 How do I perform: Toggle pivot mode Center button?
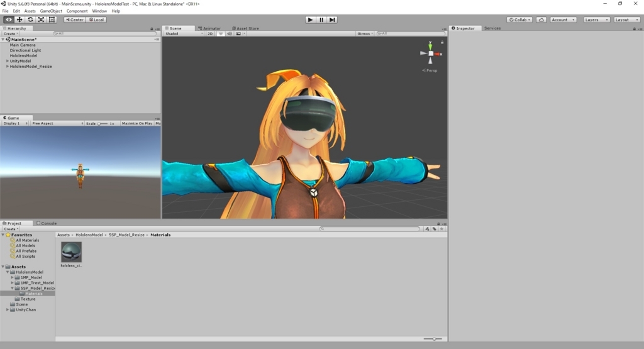coord(74,19)
